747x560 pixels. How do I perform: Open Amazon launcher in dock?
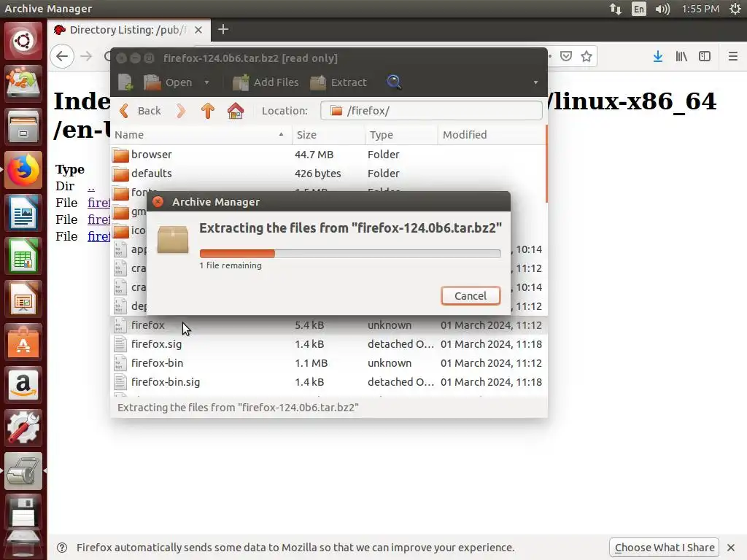click(23, 385)
